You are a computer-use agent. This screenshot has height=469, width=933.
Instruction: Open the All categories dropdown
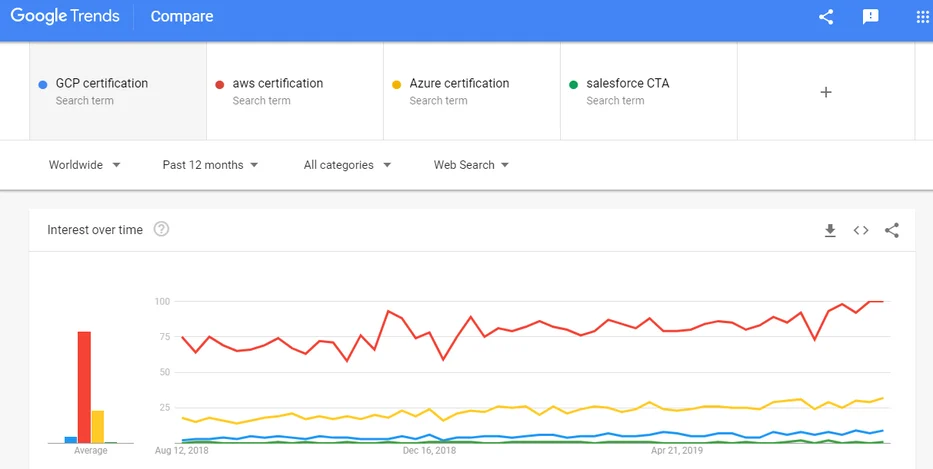[x=347, y=165]
